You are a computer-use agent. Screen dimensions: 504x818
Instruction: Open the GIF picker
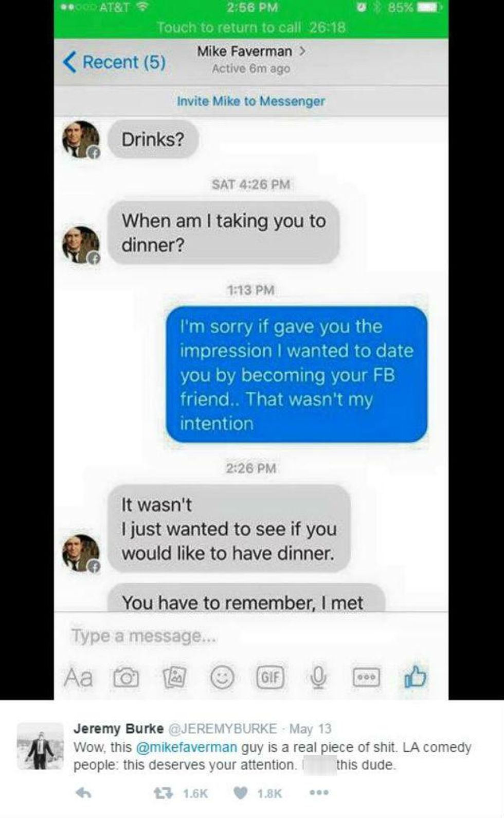click(x=271, y=677)
